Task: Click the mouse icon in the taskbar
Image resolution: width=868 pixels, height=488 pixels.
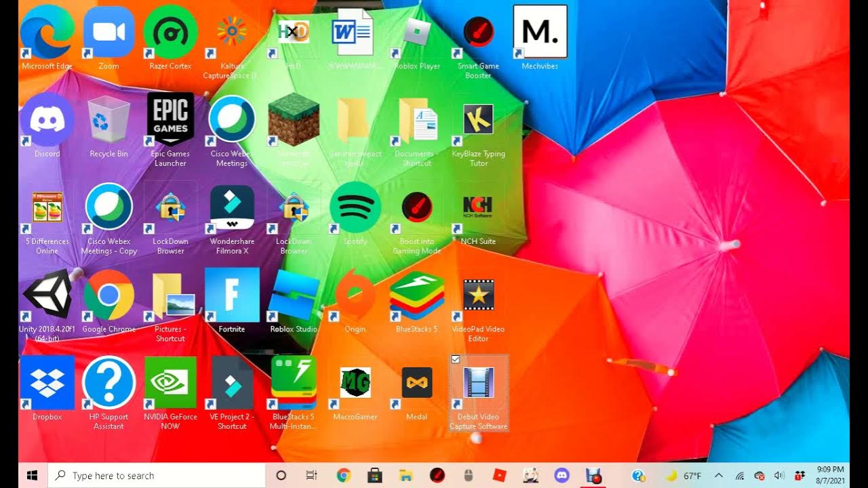Action: [468, 475]
